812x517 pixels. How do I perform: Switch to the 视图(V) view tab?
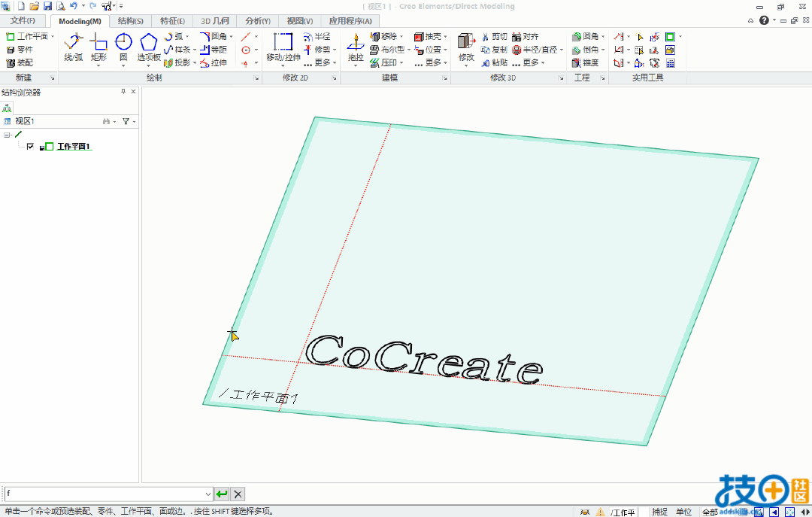(300, 21)
